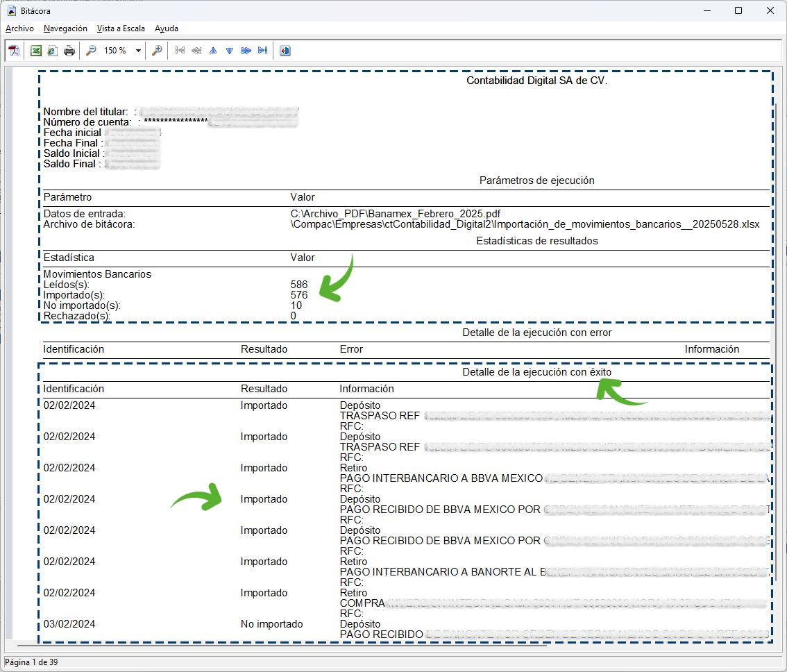Screen dimensions: 787x672
Task: Open the Ayuda menu
Action: coord(167,28)
